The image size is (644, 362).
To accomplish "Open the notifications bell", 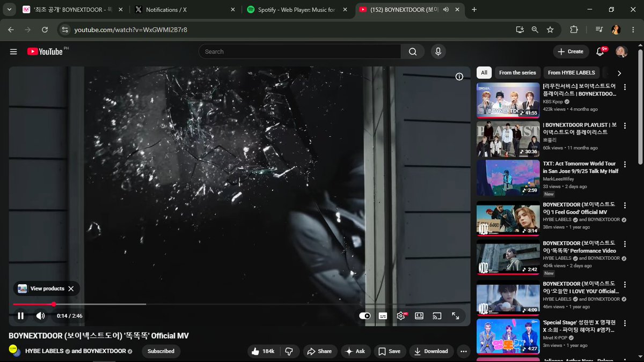I will (601, 51).
